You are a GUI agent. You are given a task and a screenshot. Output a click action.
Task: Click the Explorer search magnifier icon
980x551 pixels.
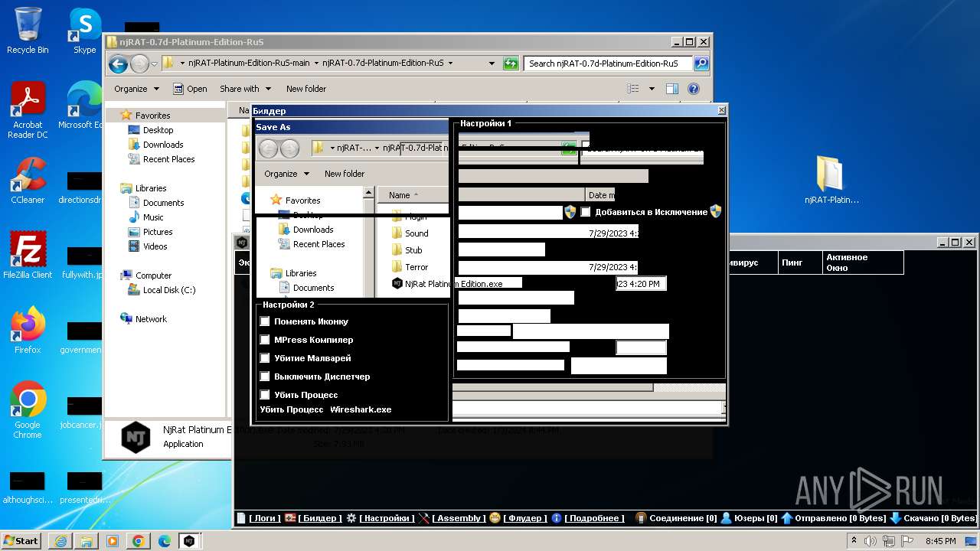[x=701, y=64]
